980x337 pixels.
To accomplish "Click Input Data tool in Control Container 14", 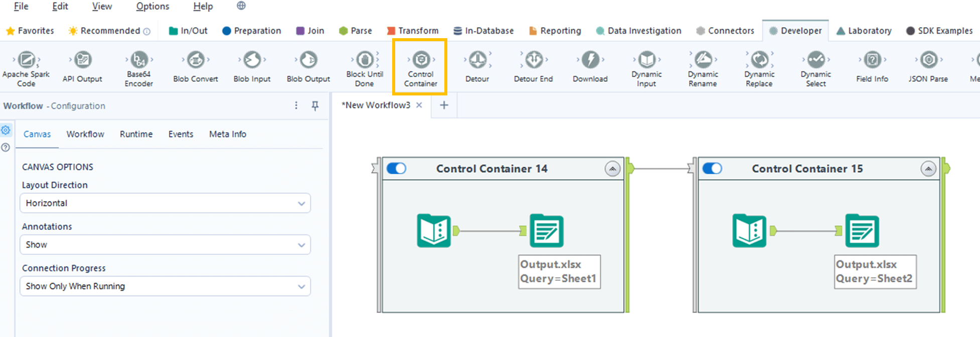I will point(434,231).
